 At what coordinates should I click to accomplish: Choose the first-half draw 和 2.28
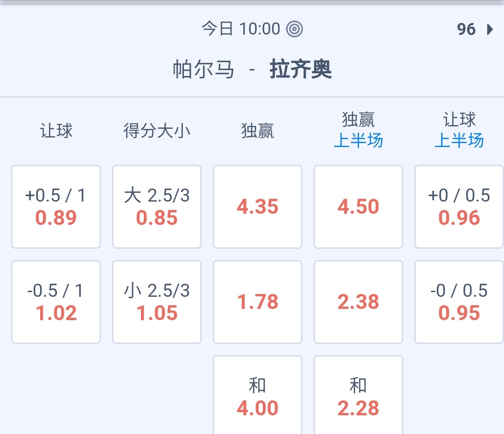coord(358,397)
